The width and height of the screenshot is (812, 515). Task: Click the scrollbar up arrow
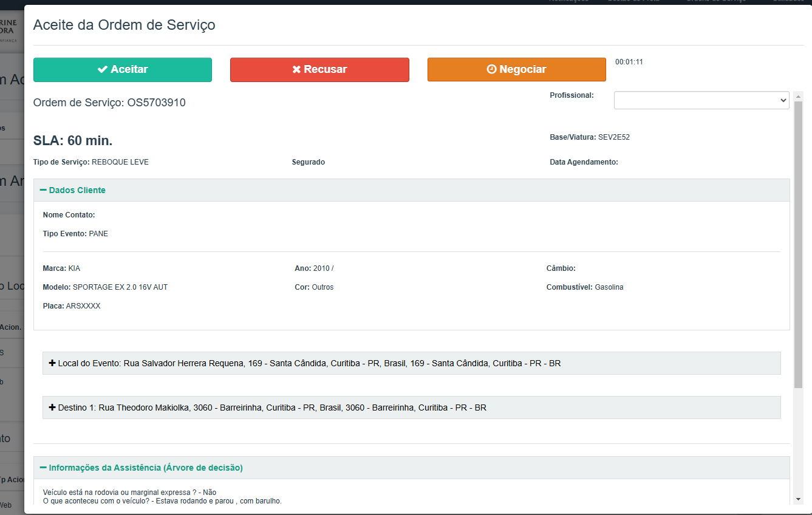pyautogui.click(x=798, y=96)
